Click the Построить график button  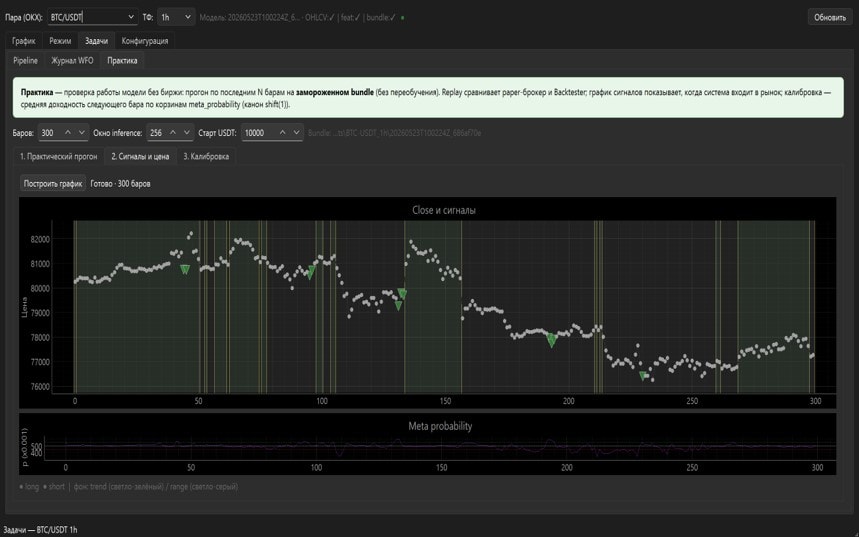pyautogui.click(x=53, y=184)
